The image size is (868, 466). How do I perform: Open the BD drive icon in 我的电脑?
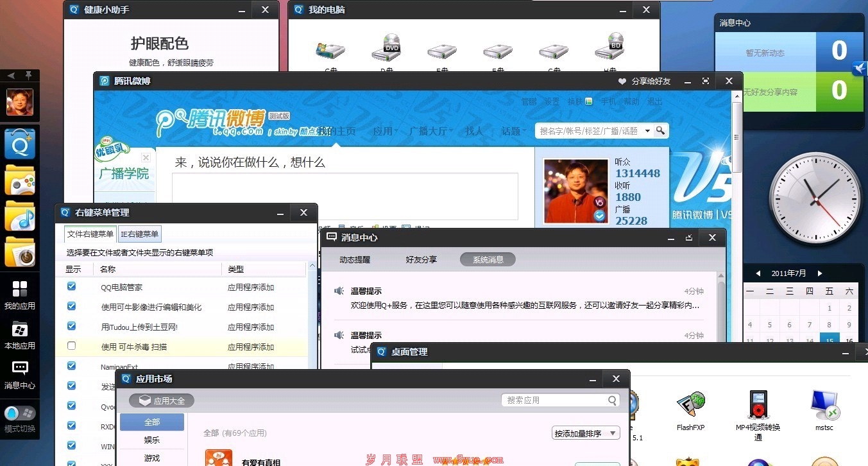click(609, 48)
